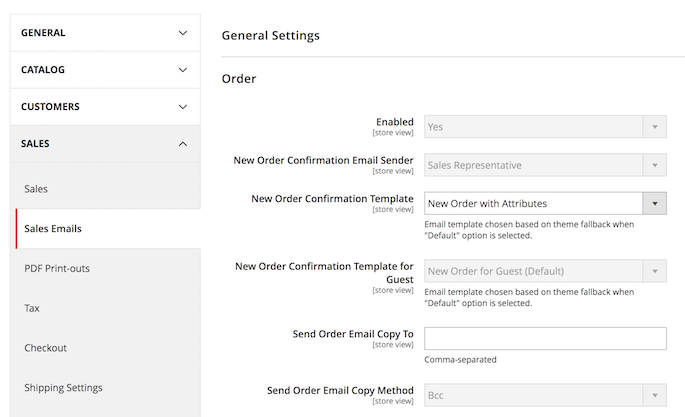The height and width of the screenshot is (417, 685).
Task: Open New Order Confirmation Email Sender dropdown
Action: click(545, 165)
